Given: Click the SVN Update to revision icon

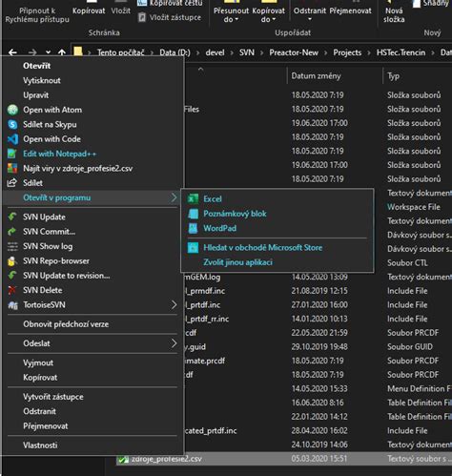Looking at the screenshot, I should pos(12,276).
